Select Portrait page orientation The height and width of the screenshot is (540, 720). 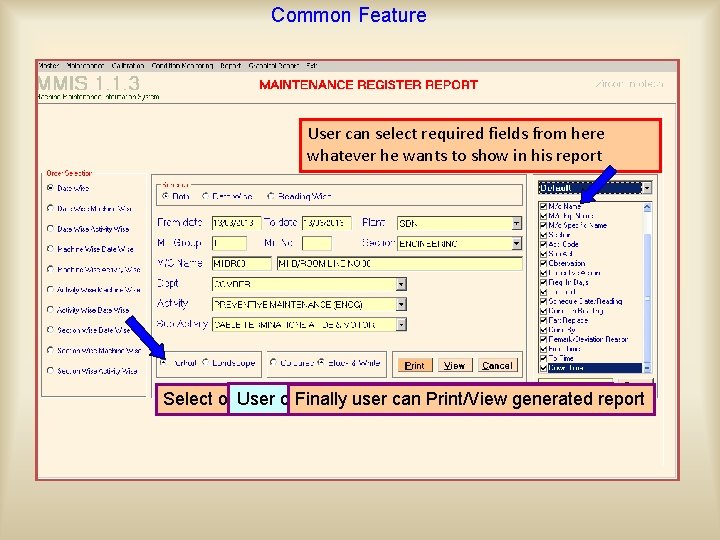coord(163,362)
